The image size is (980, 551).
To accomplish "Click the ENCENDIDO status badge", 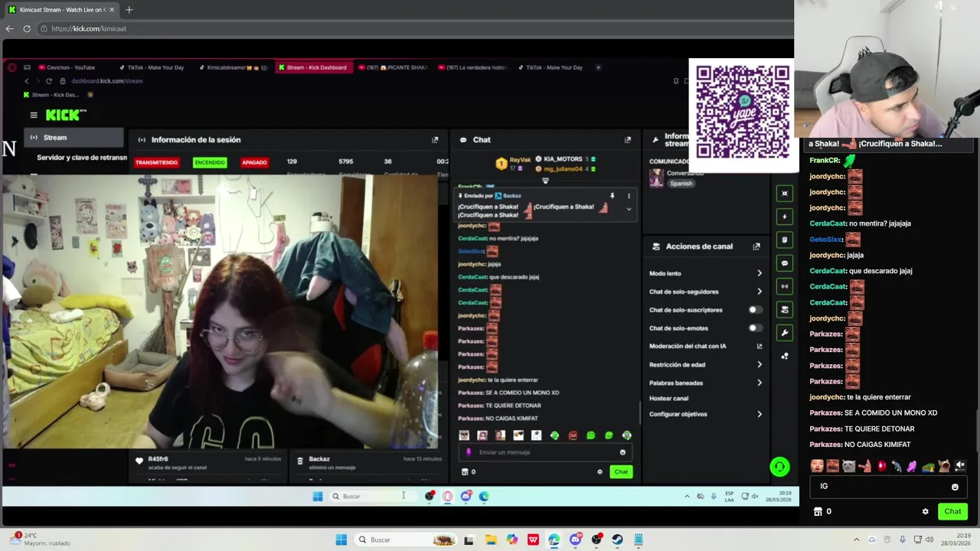I will [210, 162].
